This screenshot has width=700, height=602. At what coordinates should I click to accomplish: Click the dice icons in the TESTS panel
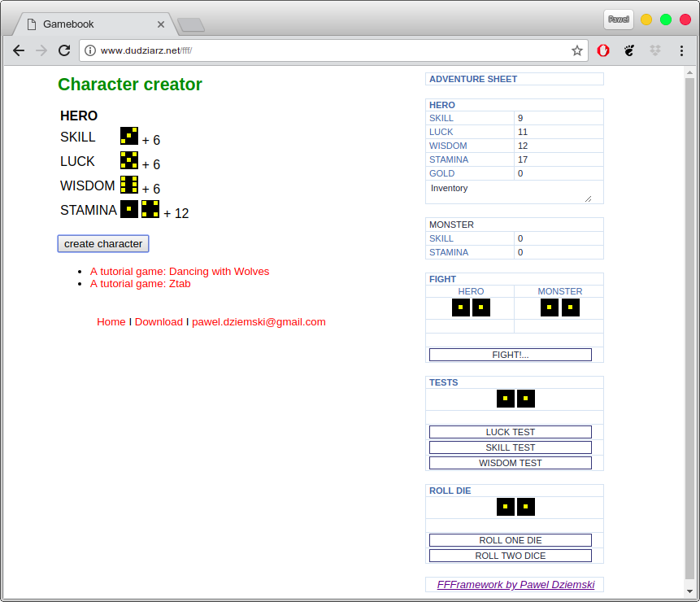[x=515, y=399]
